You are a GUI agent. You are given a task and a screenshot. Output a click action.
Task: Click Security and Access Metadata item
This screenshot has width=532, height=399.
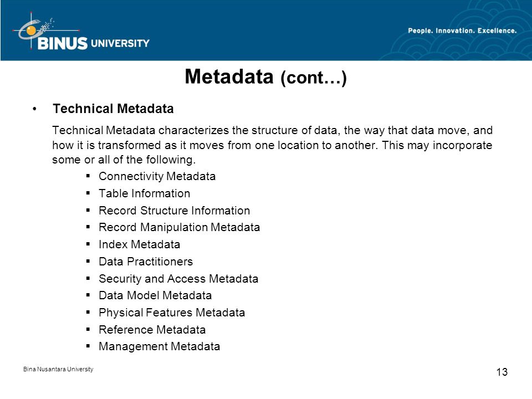[178, 279]
